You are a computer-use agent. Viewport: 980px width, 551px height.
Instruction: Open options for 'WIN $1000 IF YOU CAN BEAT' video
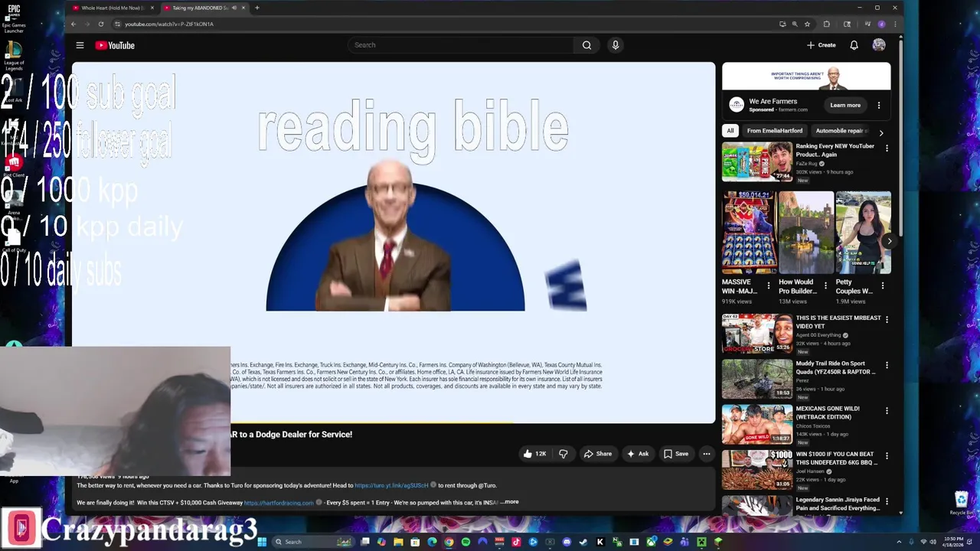887,457
